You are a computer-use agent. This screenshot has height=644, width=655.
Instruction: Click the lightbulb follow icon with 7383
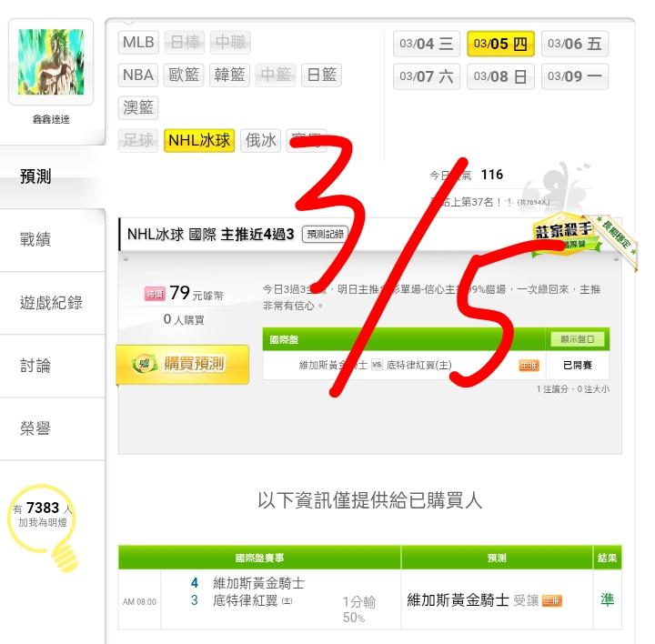[44, 528]
